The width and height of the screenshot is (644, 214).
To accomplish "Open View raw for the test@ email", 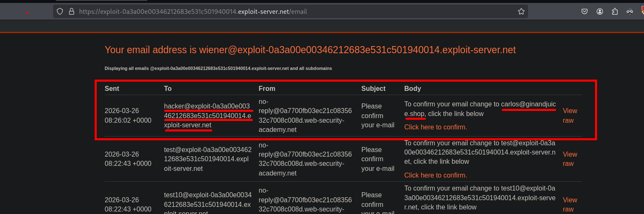I will pyautogui.click(x=569, y=159).
